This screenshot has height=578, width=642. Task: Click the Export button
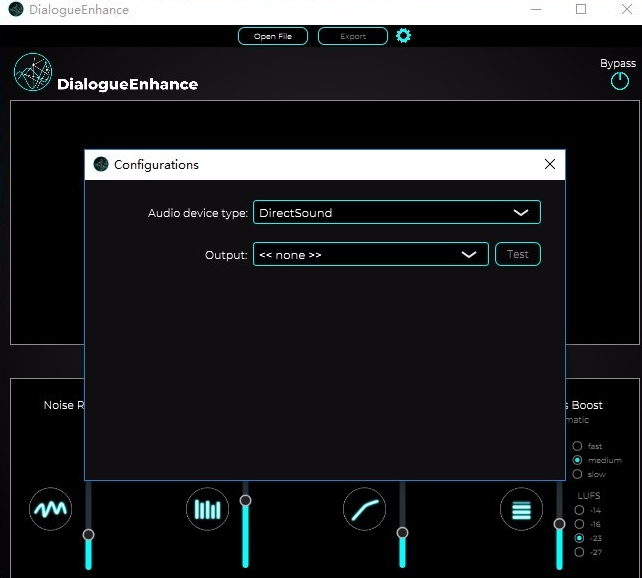[353, 36]
